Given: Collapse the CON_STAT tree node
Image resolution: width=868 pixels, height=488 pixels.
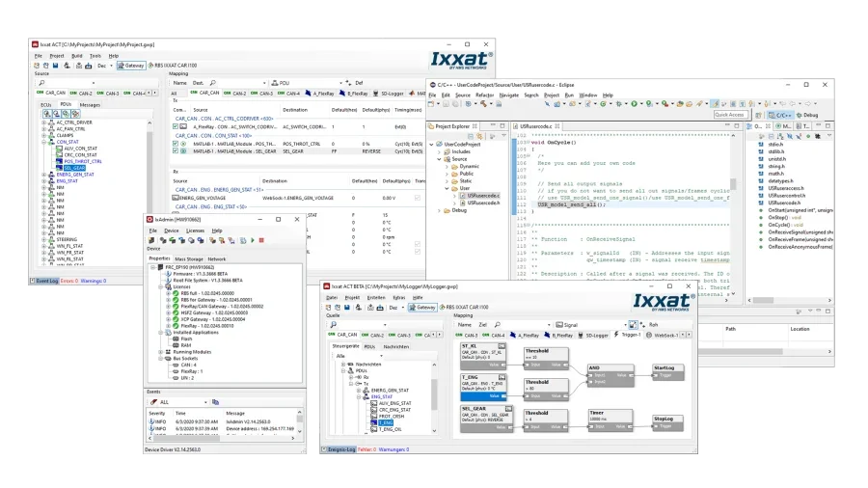Looking at the screenshot, I should [43, 142].
